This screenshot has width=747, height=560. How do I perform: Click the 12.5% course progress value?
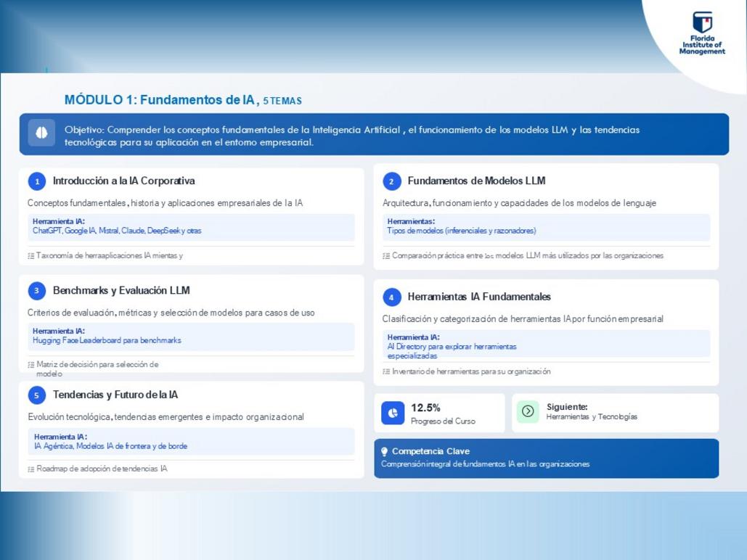425,408
